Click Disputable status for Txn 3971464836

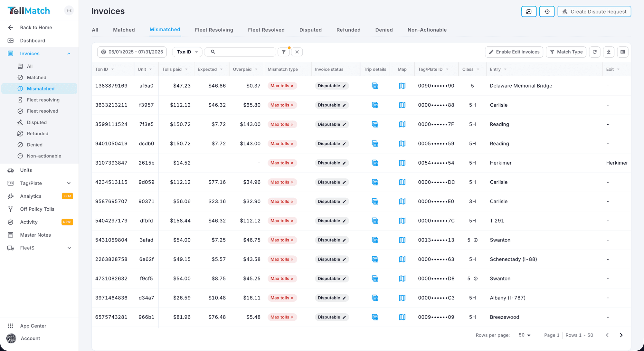point(332,298)
